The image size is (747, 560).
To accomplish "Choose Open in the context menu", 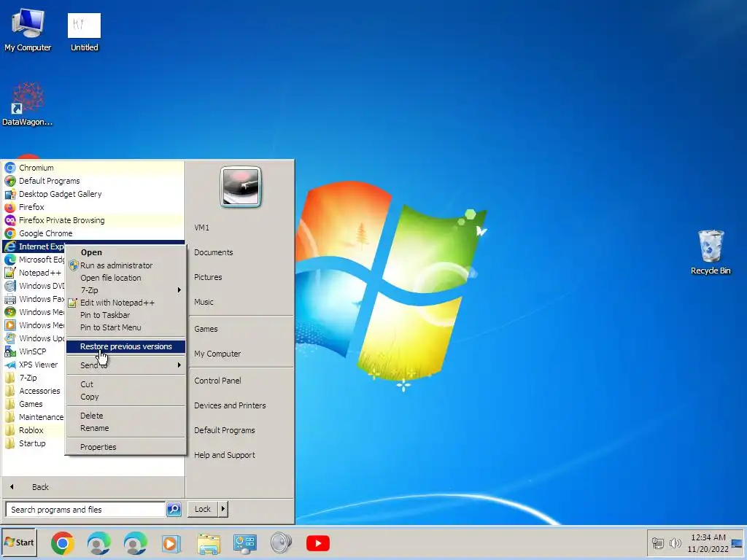I will (125, 252).
